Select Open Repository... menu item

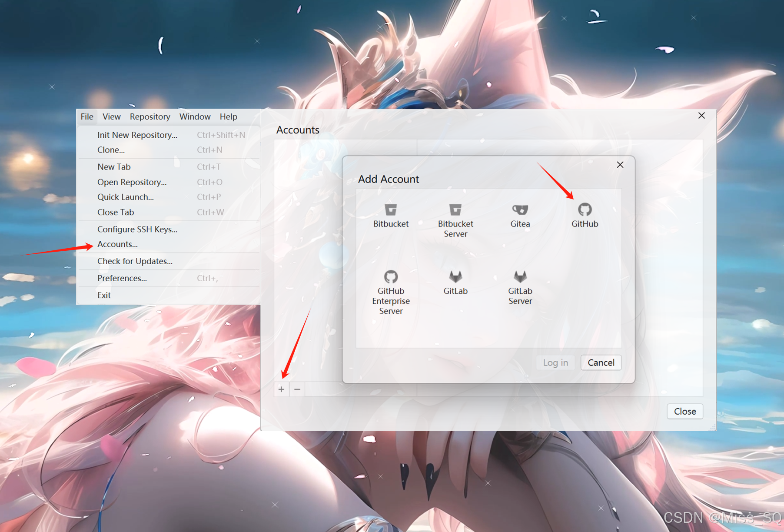(169, 182)
